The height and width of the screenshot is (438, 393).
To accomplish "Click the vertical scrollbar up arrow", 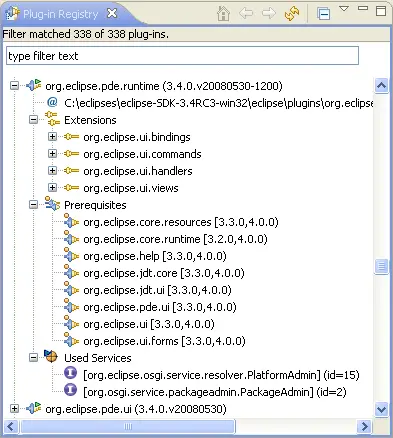I will pyautogui.click(x=381, y=86).
